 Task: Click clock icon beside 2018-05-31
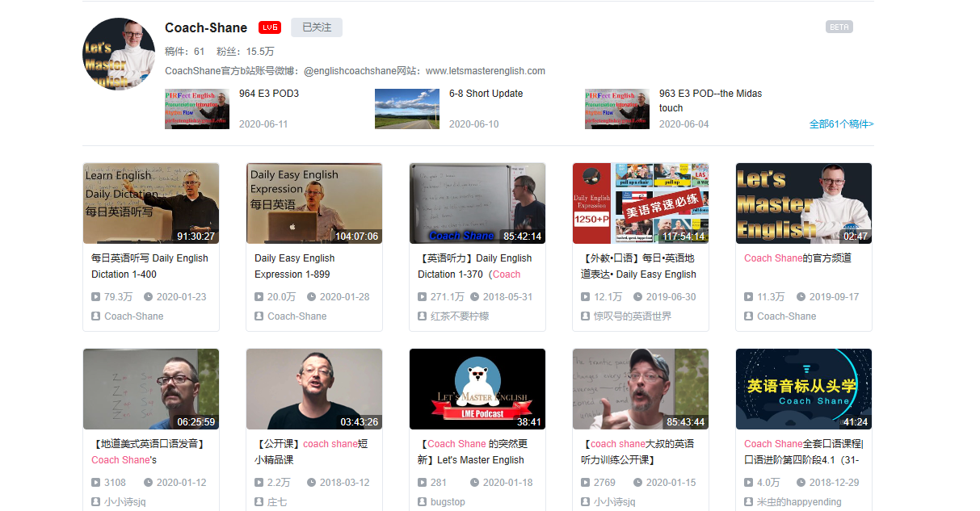474,297
